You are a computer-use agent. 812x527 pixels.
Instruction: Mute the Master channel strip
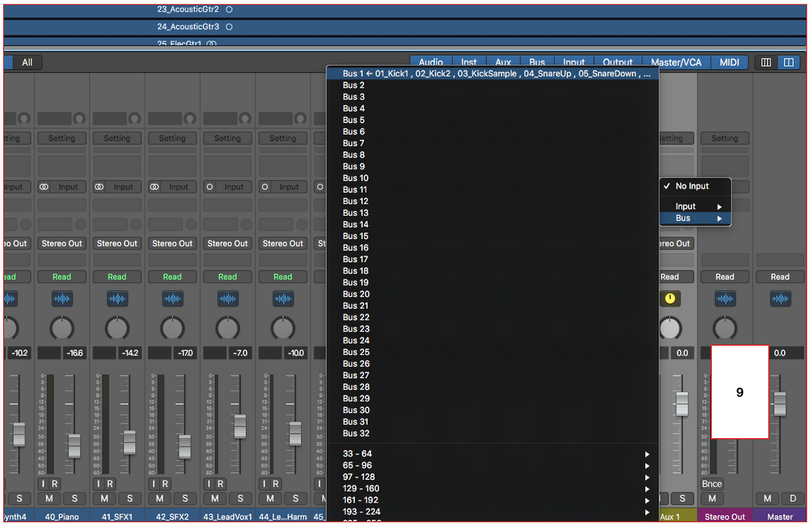tap(768, 498)
